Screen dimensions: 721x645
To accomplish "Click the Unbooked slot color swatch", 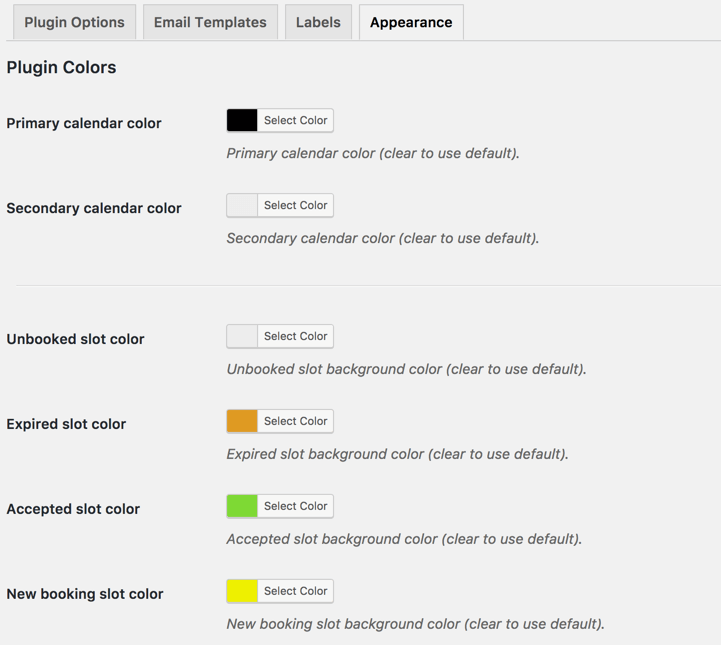I will click(x=242, y=337).
